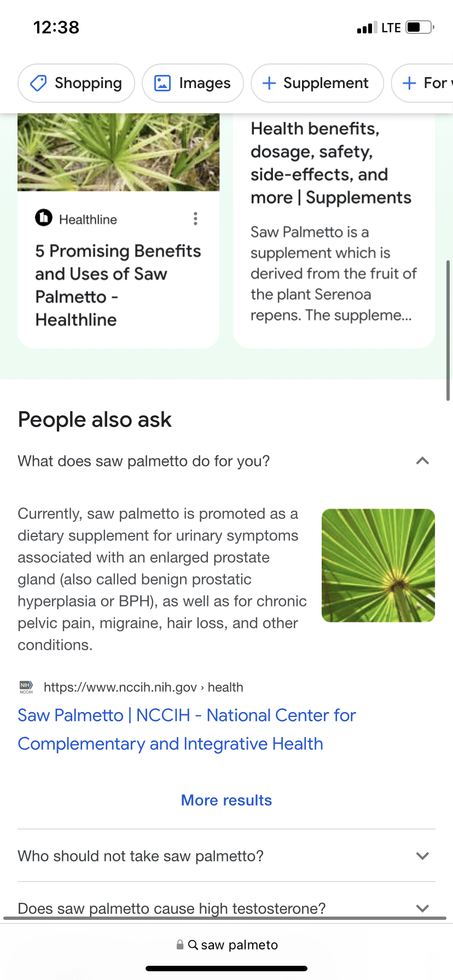This screenshot has height=980, width=453.
Task: Expand the high testosterone question
Action: (x=422, y=908)
